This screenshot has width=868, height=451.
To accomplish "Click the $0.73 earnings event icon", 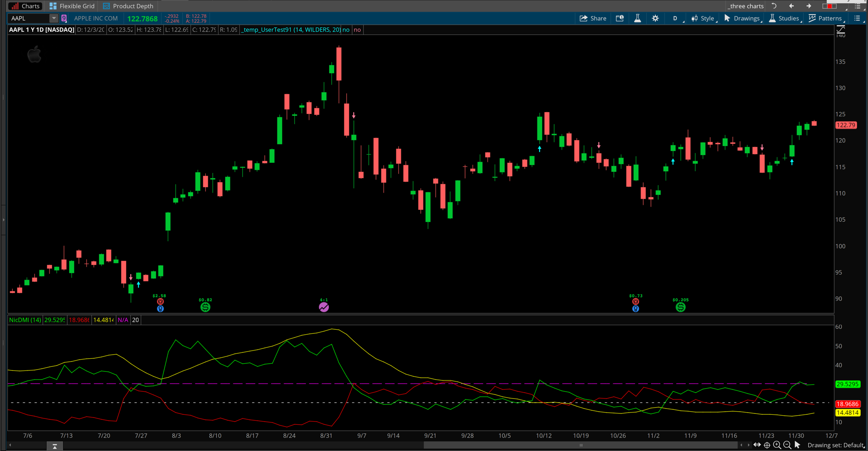I will click(x=636, y=301).
